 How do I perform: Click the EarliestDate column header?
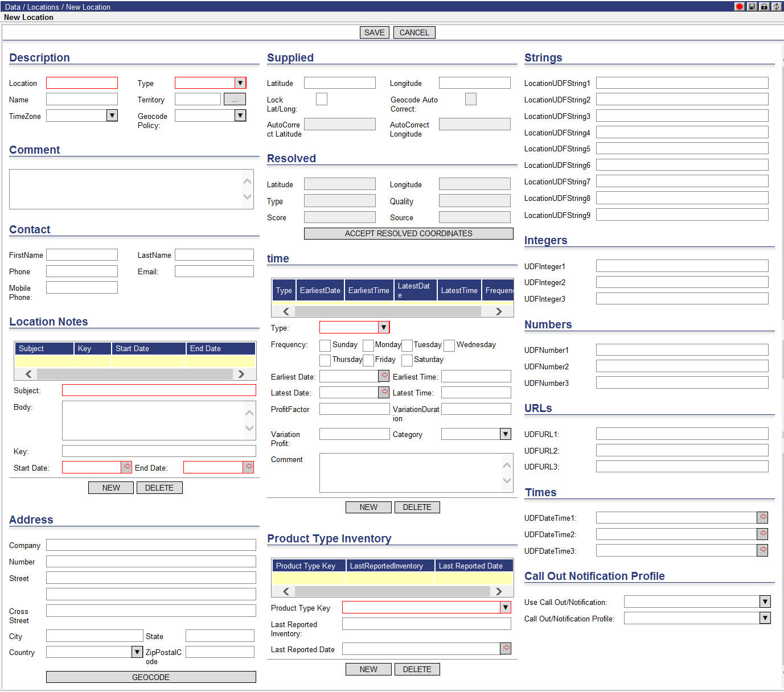pos(320,290)
